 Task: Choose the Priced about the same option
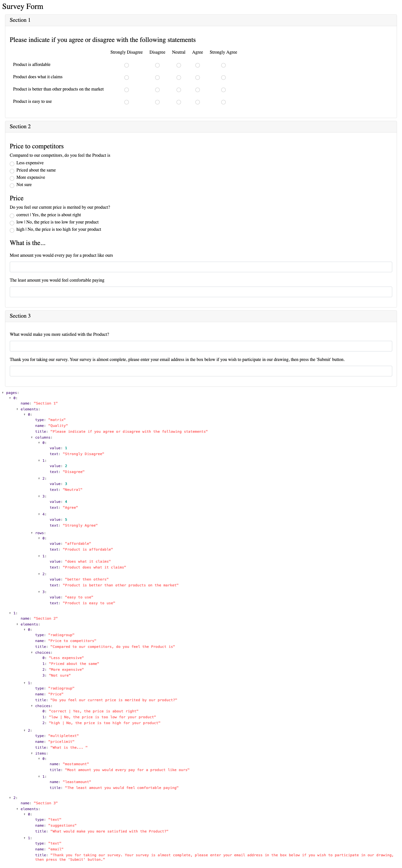pos(12,171)
